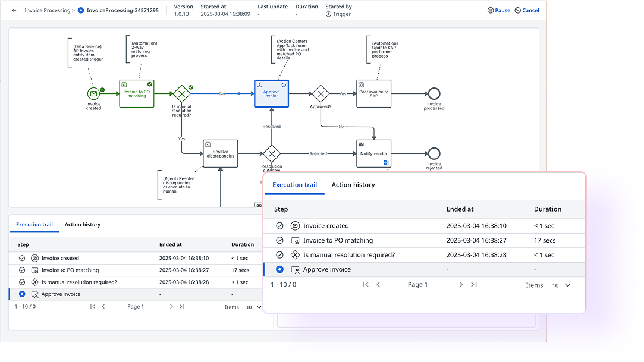Click the Approved? gateway diamond
Image resolution: width=644 pixels, height=362 pixels.
click(x=321, y=93)
